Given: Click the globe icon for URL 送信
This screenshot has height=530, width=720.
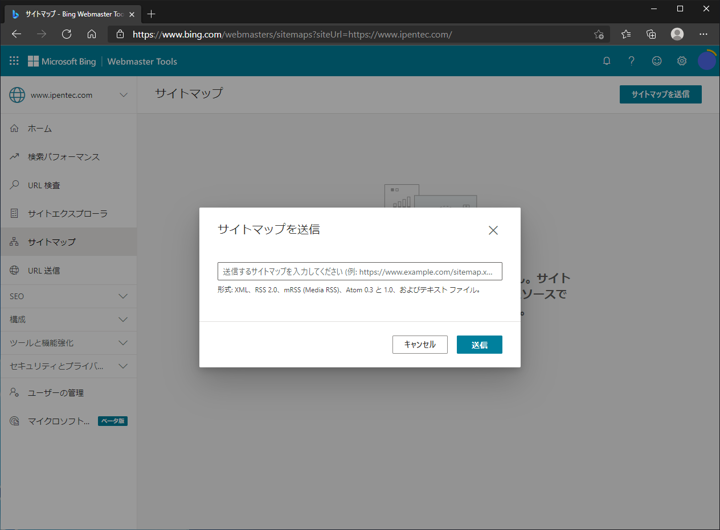Looking at the screenshot, I should point(15,270).
